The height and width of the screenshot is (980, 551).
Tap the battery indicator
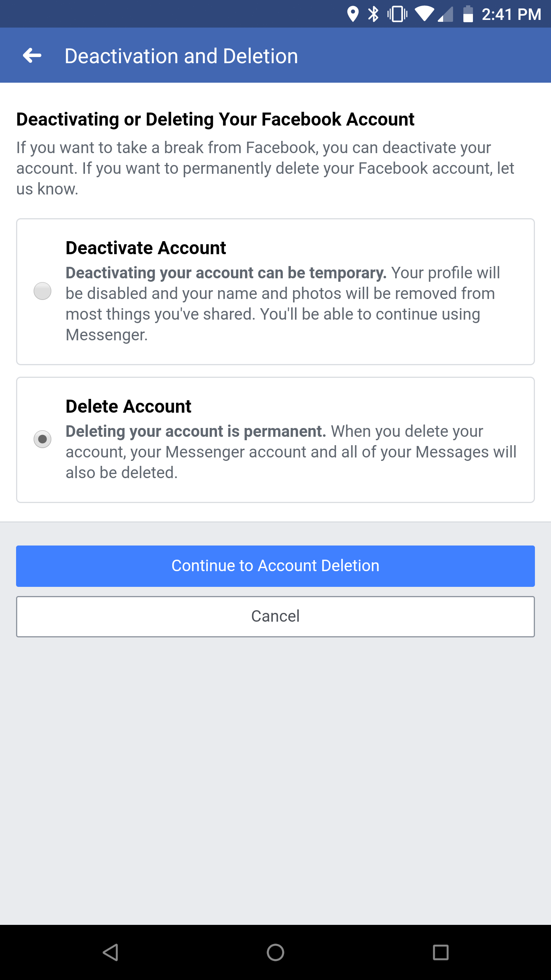tap(468, 14)
